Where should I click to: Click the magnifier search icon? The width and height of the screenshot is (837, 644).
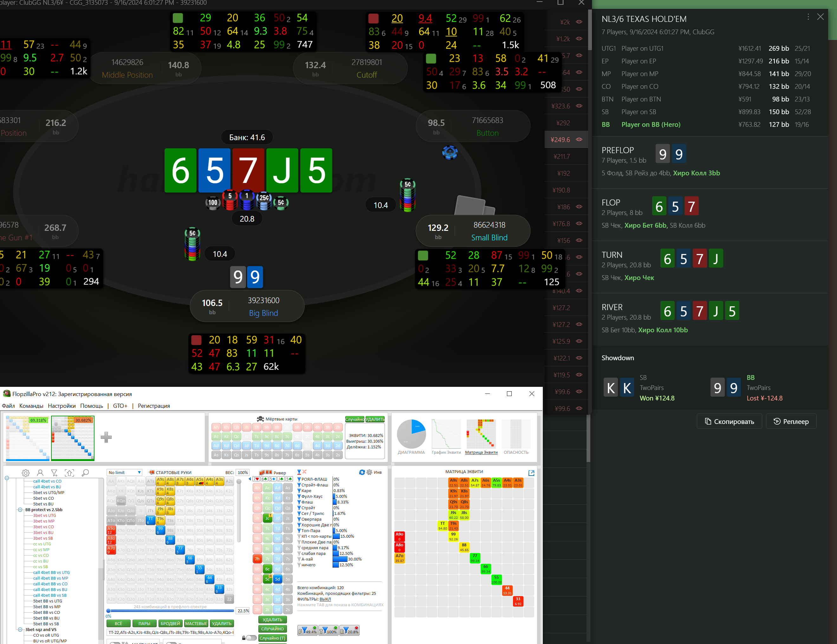[x=86, y=473]
